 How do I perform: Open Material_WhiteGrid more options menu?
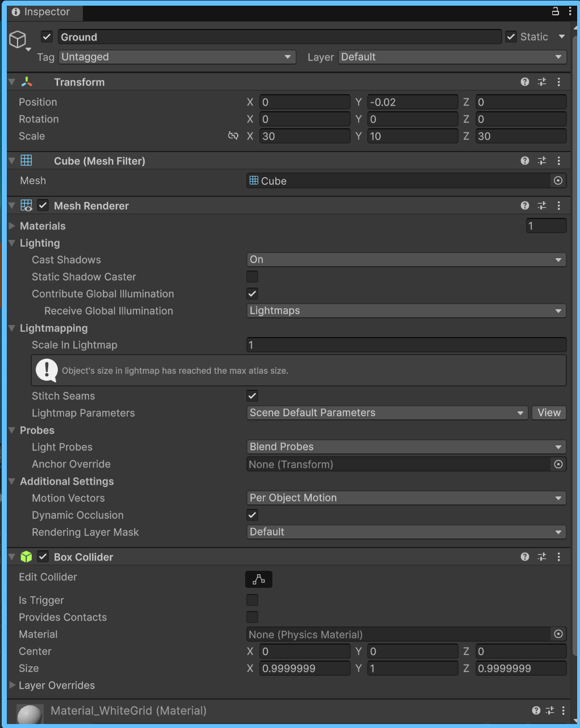point(564,710)
